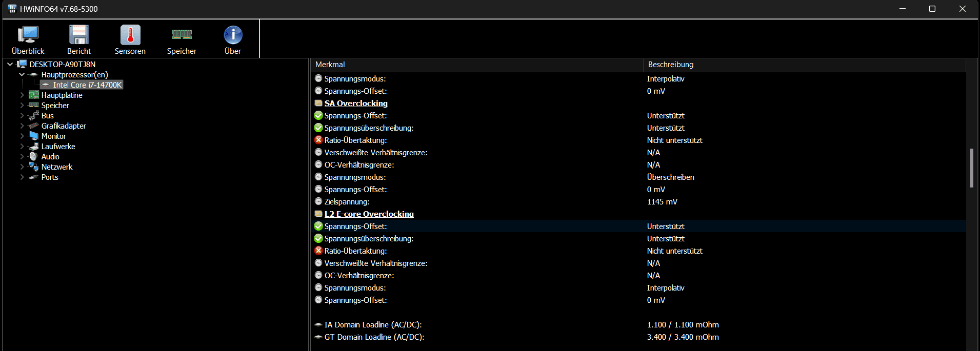
Task: Collapse the Hauptprozessor(en) branch
Action: 22,74
